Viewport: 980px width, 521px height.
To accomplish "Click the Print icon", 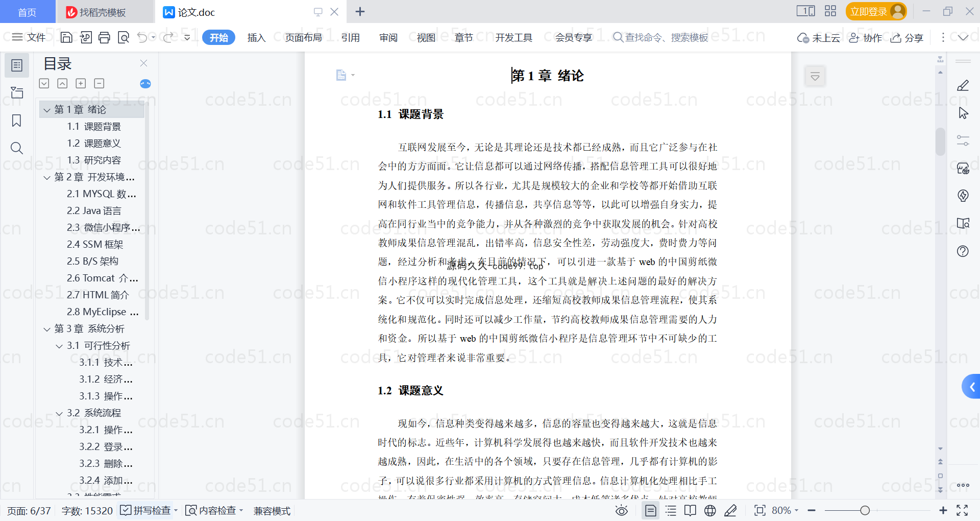I will point(105,37).
